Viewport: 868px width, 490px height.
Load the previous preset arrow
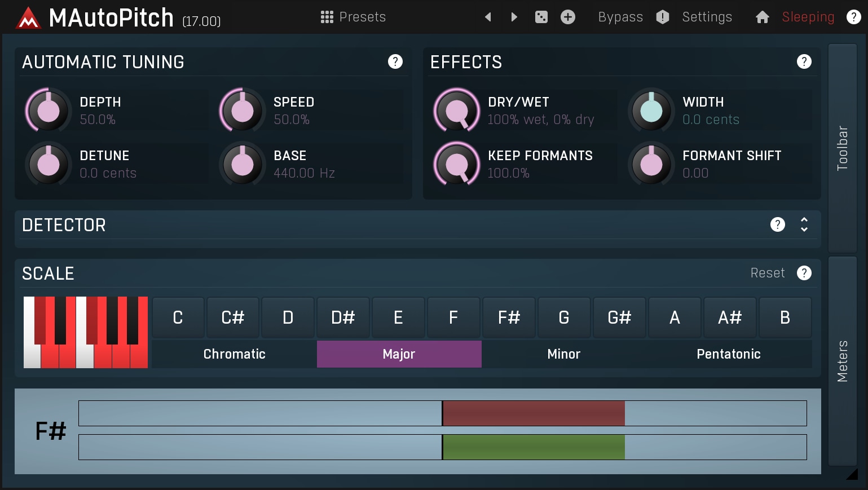pyautogui.click(x=488, y=17)
